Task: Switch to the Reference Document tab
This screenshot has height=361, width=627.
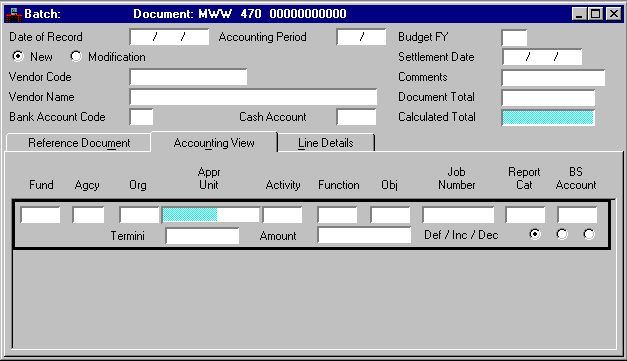Action: click(79, 143)
